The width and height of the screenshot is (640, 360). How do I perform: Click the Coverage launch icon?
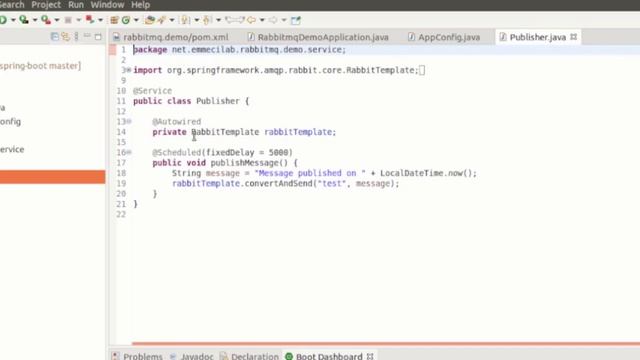[x=24, y=20]
